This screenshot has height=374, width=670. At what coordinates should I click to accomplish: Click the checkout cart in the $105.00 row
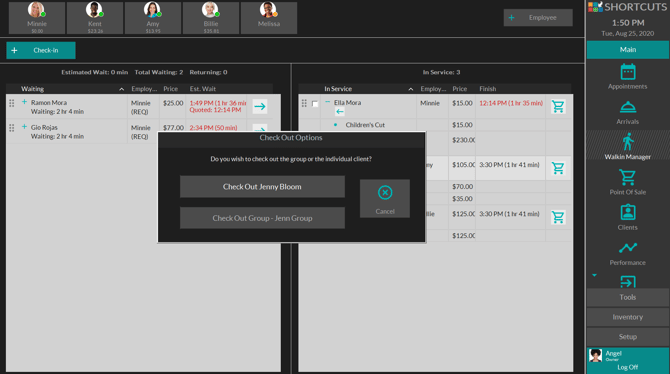click(558, 168)
